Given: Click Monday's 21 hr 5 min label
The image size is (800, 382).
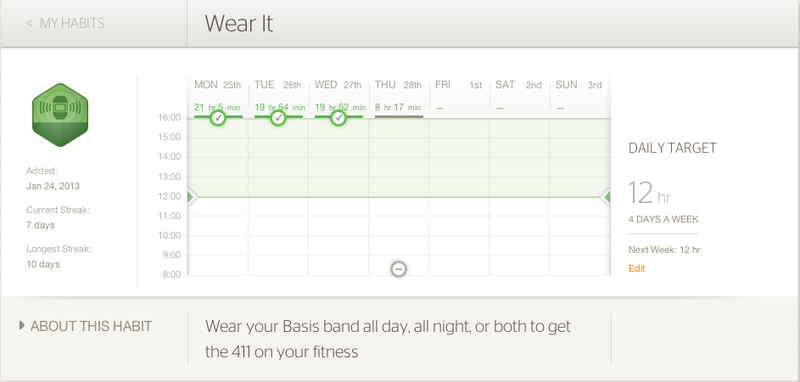Looking at the screenshot, I should tap(217, 107).
